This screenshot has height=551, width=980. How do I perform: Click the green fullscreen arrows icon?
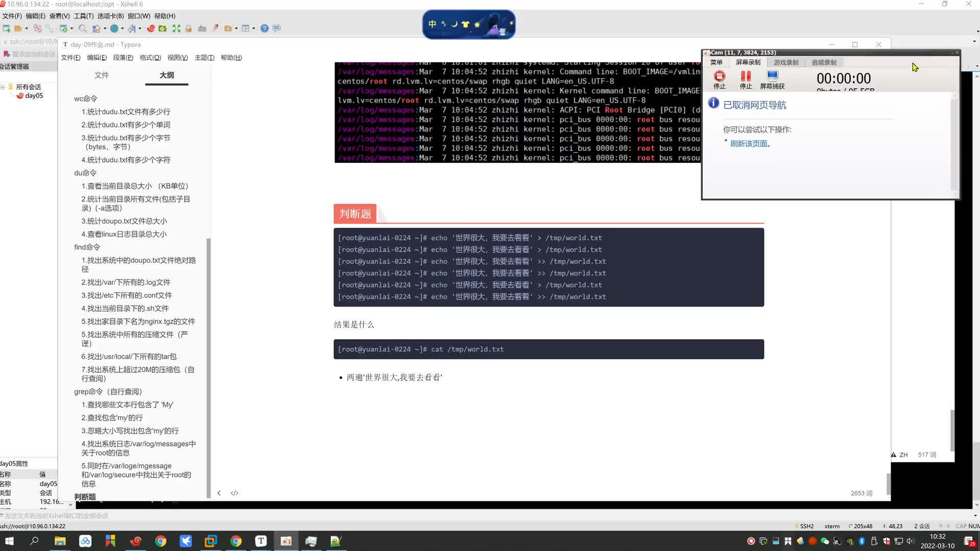[177, 29]
